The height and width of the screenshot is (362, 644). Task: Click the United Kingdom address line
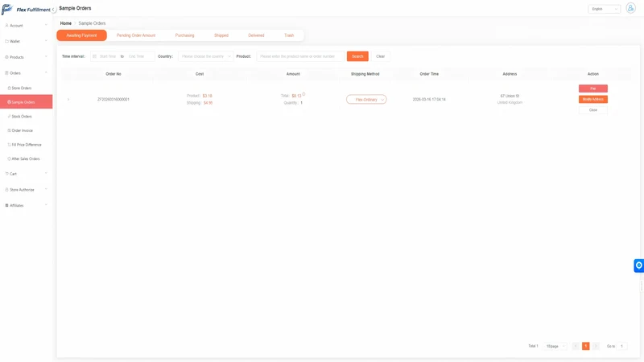pos(510,103)
